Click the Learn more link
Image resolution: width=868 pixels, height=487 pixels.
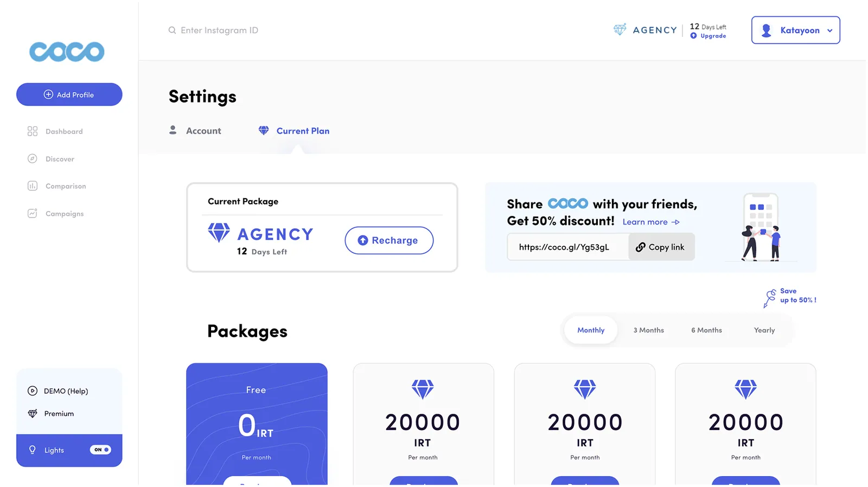(651, 222)
